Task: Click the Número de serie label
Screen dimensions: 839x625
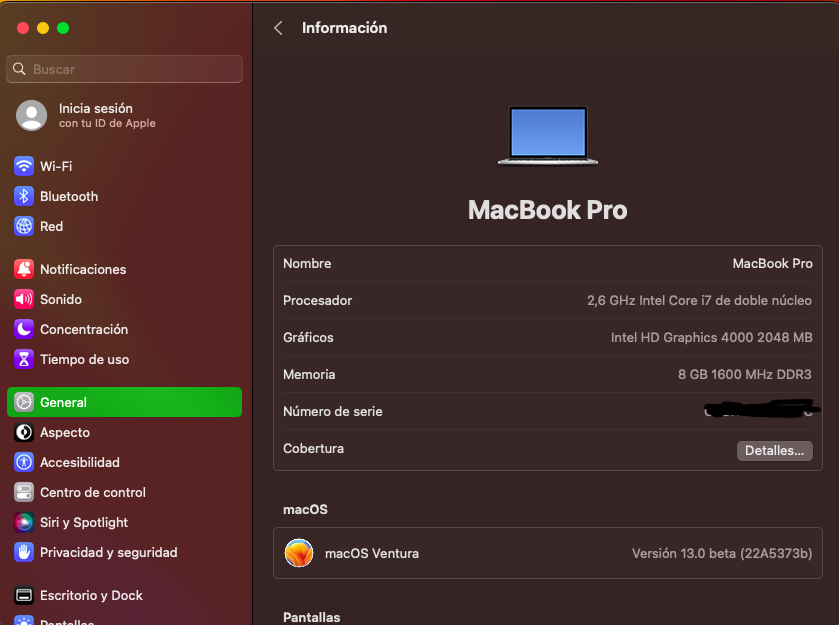Action: [x=333, y=411]
